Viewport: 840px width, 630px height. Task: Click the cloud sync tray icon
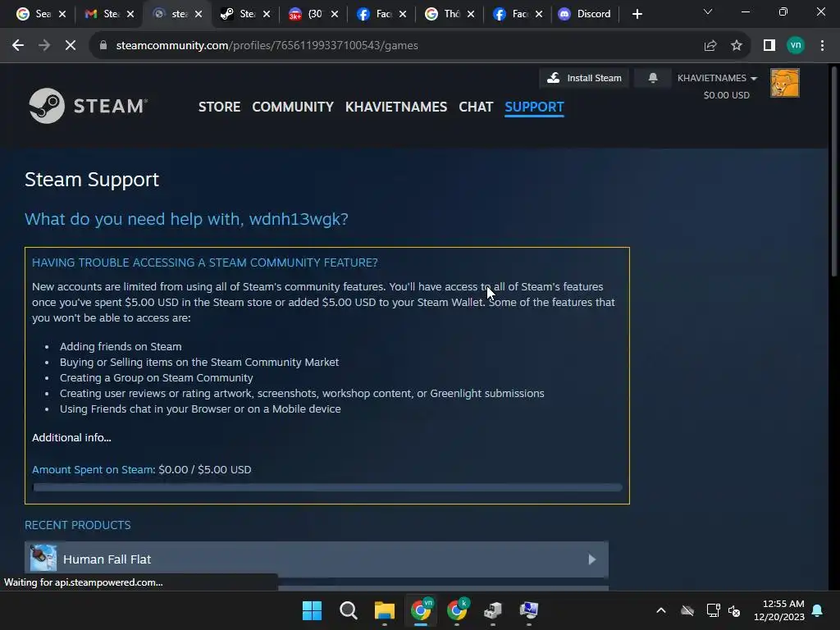687,610
